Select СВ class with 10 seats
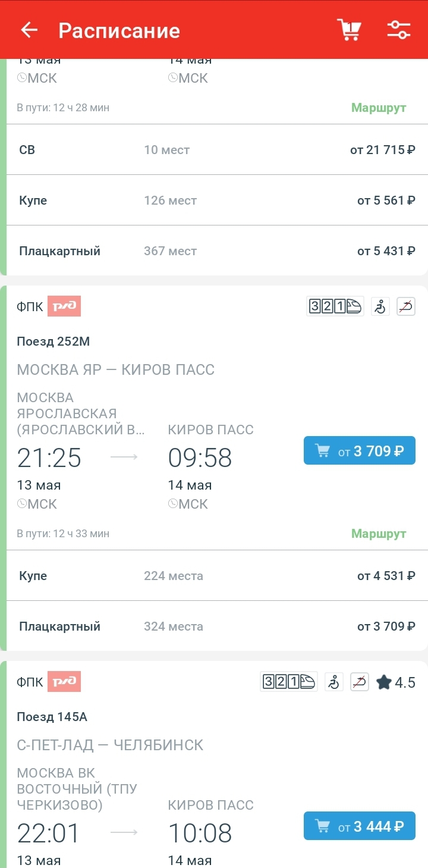This screenshot has width=428, height=868. [x=217, y=150]
